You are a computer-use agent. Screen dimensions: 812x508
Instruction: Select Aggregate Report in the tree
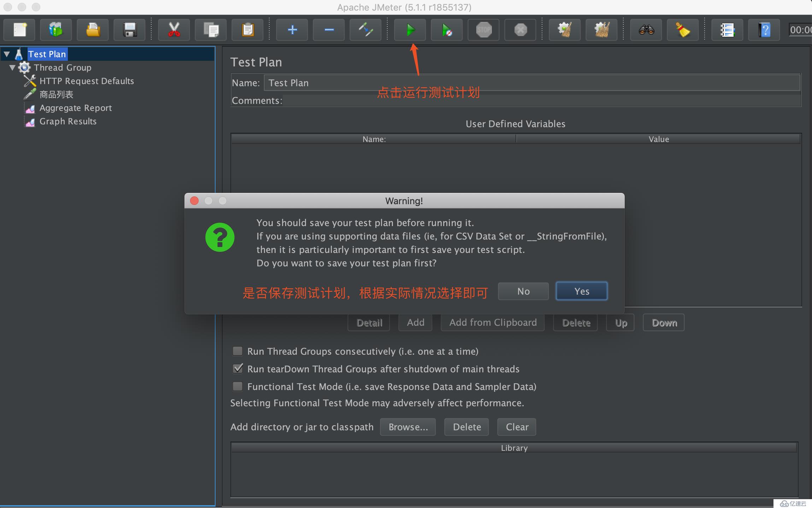pos(76,108)
